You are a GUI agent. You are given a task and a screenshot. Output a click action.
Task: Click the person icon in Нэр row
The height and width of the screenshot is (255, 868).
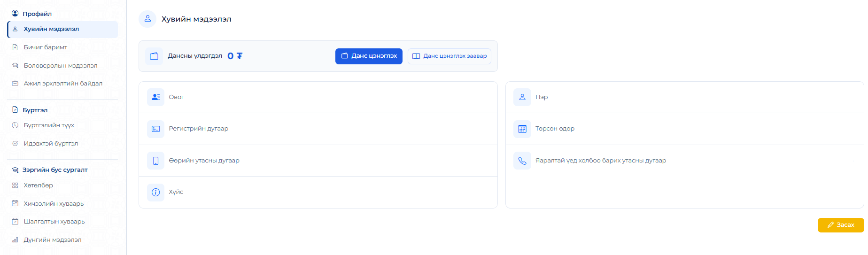tap(522, 97)
